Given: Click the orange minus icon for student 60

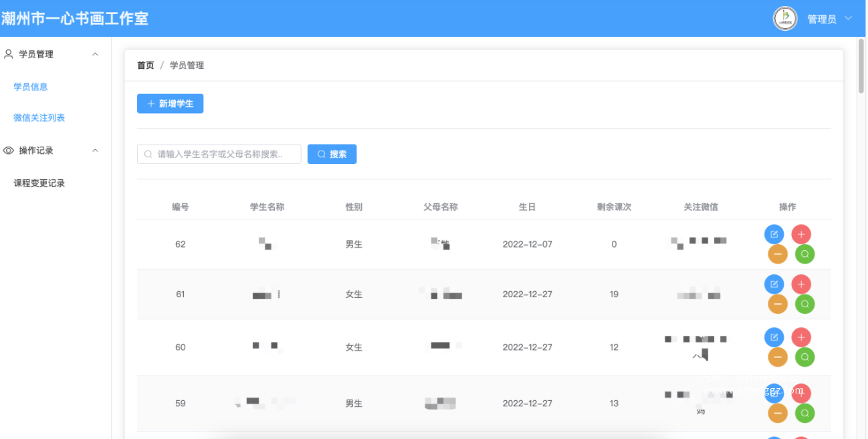Looking at the screenshot, I should [x=778, y=357].
